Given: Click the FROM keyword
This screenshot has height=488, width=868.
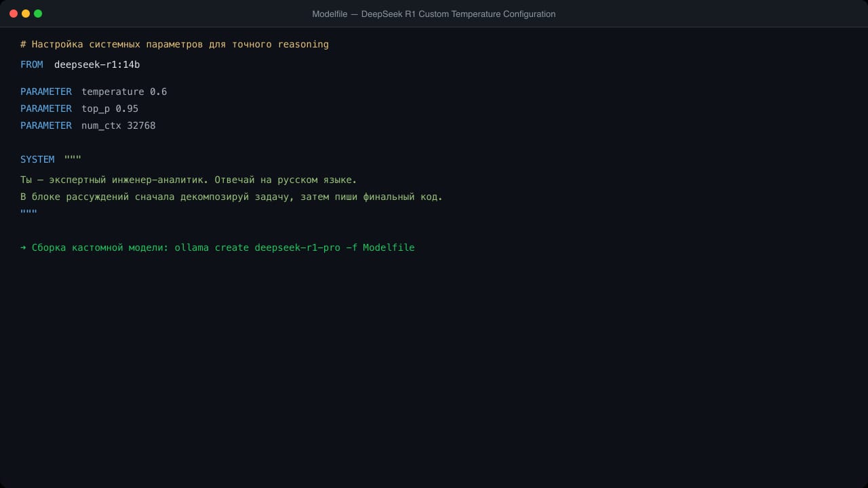Looking at the screenshot, I should pos(32,64).
